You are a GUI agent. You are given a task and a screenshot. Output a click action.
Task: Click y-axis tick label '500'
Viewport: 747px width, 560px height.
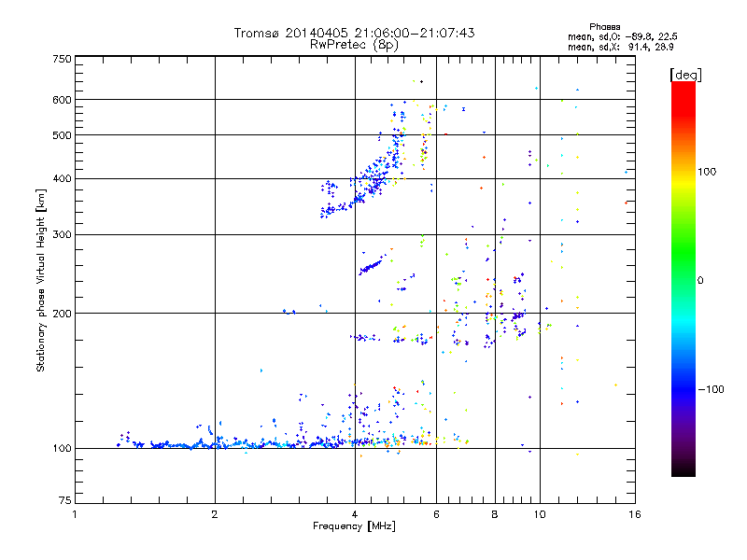pos(63,135)
